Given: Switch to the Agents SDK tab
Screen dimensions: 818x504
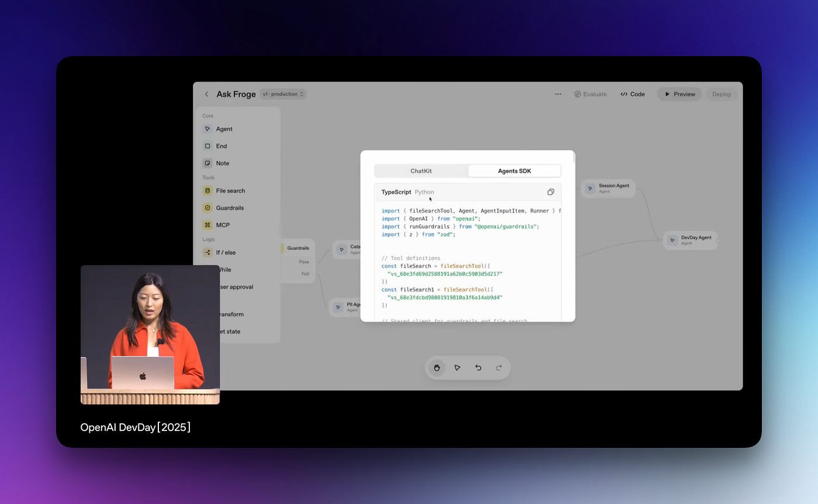Looking at the screenshot, I should coord(514,171).
